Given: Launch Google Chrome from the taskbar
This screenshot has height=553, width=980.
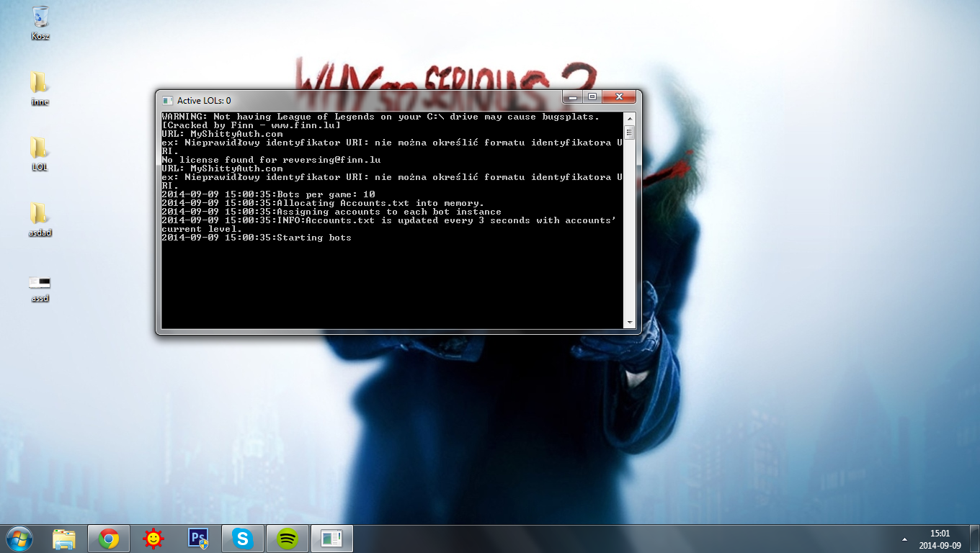Looking at the screenshot, I should 109,539.
